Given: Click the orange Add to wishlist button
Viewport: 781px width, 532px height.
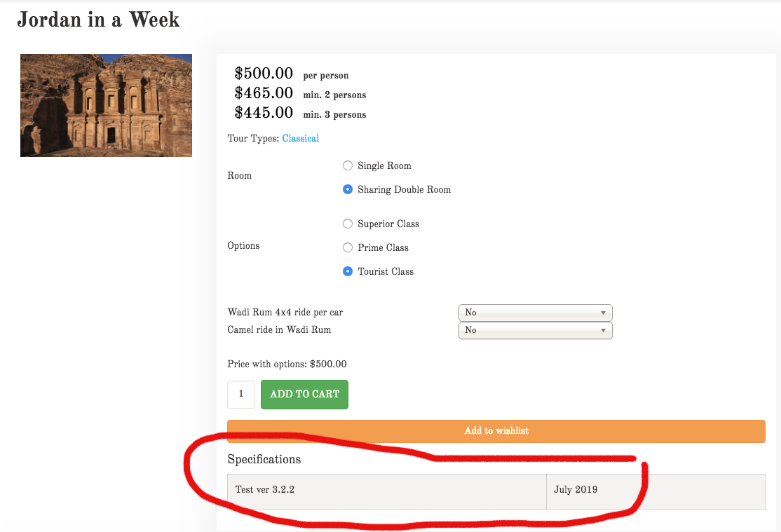Looking at the screenshot, I should (496, 431).
